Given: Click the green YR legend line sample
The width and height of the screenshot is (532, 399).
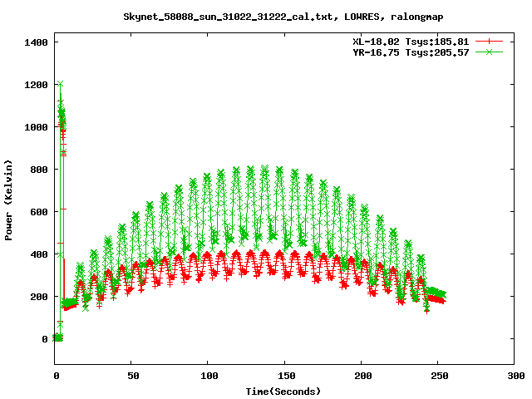Looking at the screenshot, I should (489, 52).
